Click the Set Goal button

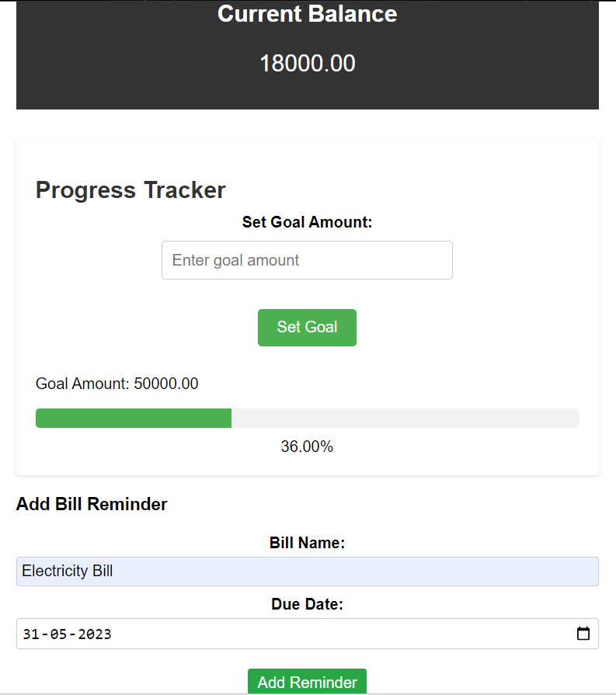coord(307,327)
